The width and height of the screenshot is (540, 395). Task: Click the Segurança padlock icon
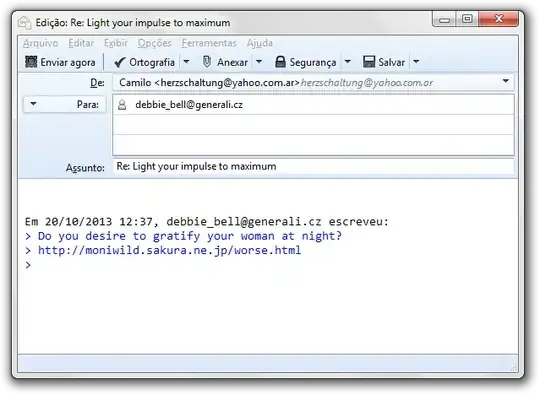280,62
